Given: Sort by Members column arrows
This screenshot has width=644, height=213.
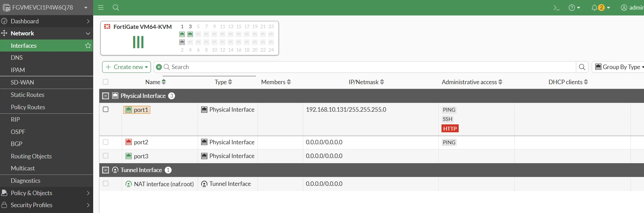Looking at the screenshot, I should pyautogui.click(x=289, y=82).
